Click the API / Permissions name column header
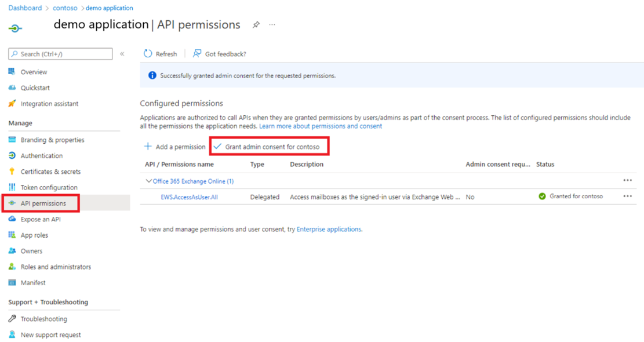 179,164
